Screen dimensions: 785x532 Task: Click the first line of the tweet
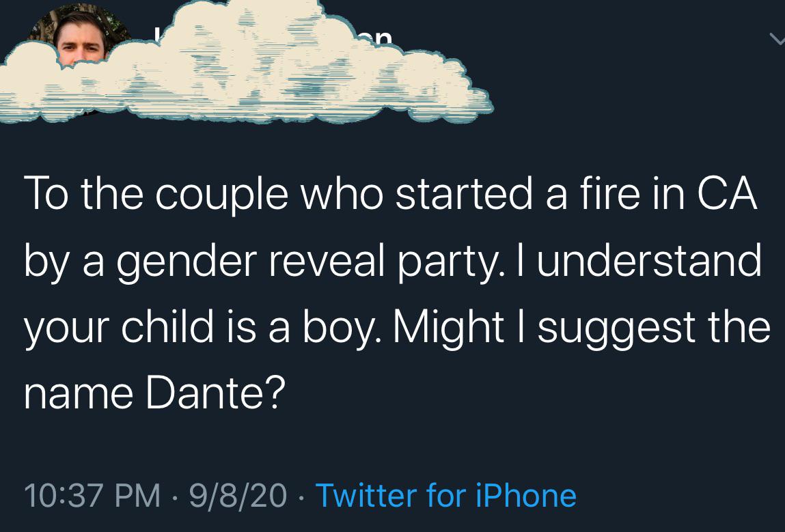click(389, 193)
